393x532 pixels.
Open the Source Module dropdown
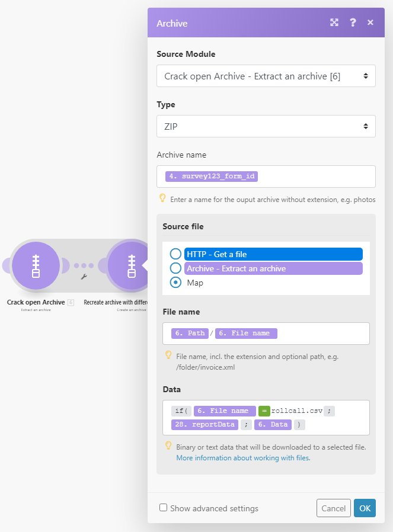tap(266, 76)
